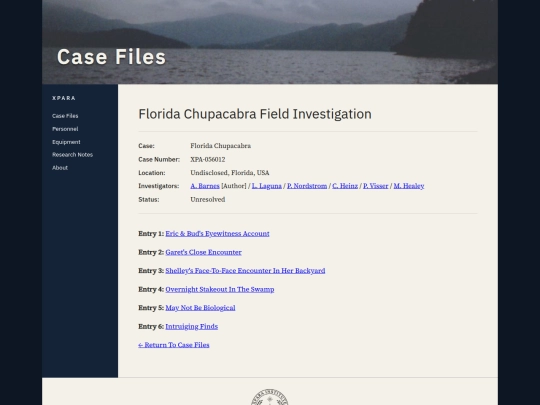540x405 pixels.
Task: Click the Undisclosed, Florida, USA location text
Action: [x=230, y=173]
